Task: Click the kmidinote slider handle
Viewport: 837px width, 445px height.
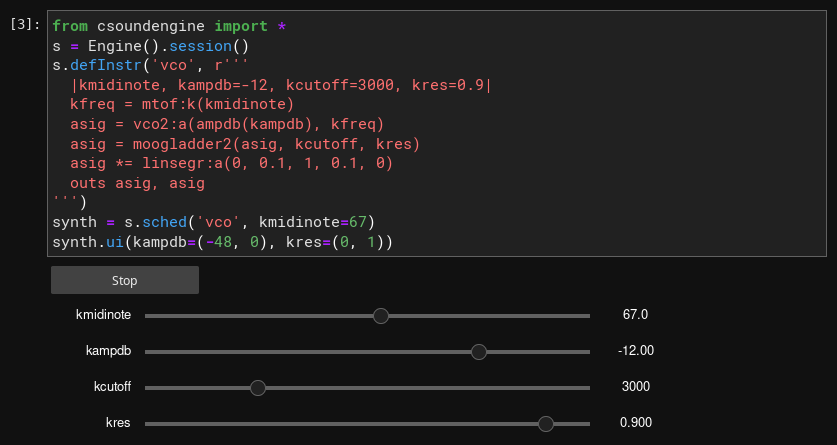Action: pos(381,316)
